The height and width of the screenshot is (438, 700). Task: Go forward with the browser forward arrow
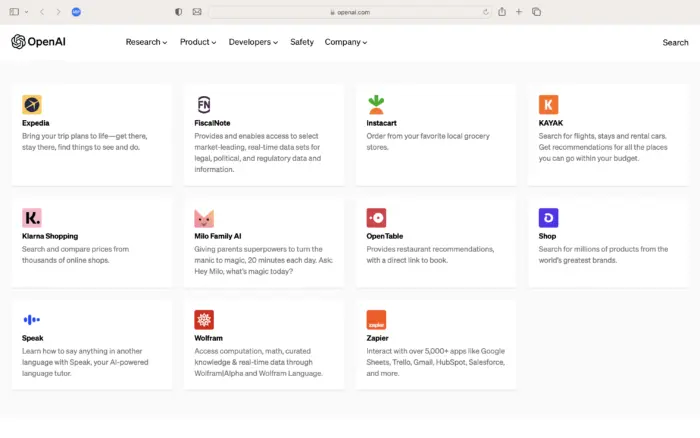click(58, 12)
